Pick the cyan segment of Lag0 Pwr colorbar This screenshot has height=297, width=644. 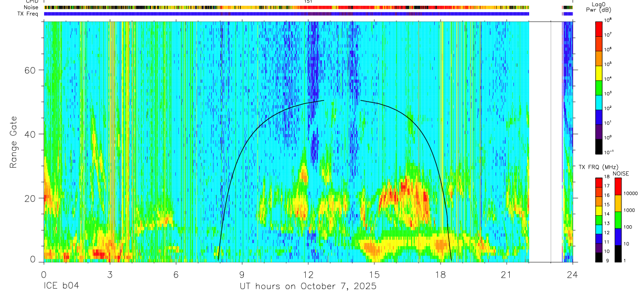598,102
